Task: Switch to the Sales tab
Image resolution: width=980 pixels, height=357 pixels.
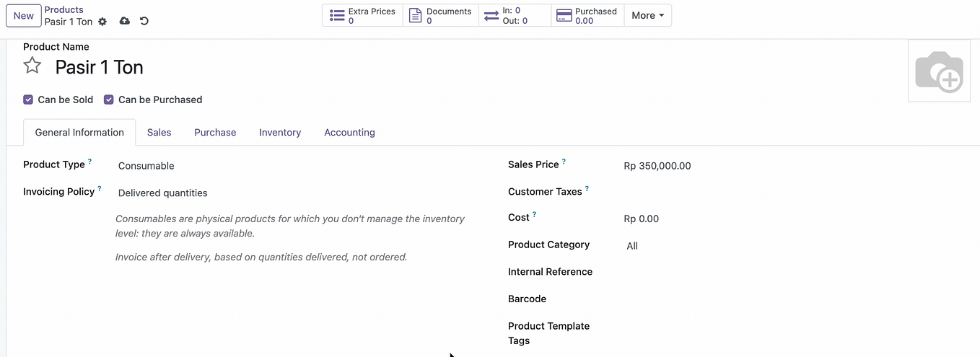Action: (x=159, y=133)
